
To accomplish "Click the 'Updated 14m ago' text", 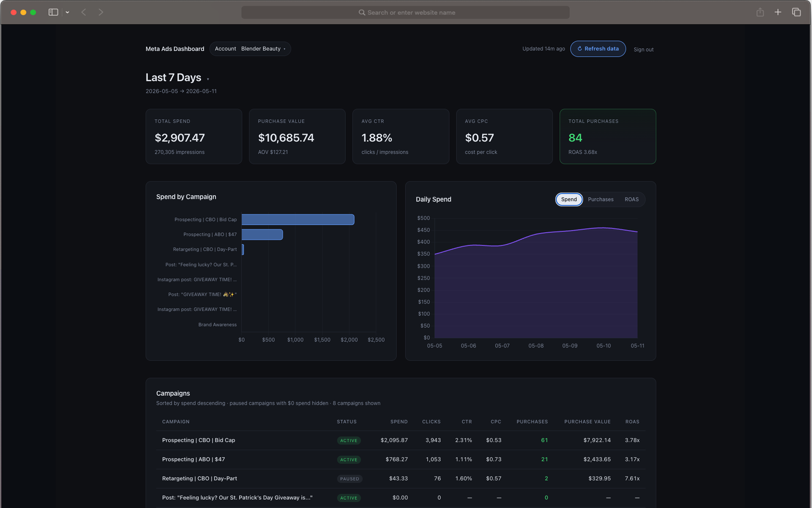I will tap(543, 49).
